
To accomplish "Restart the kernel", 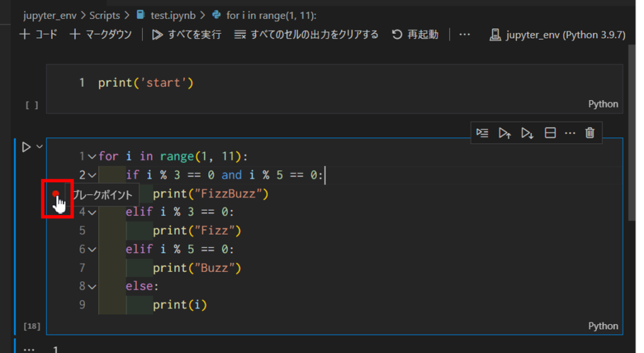I will pos(415,35).
